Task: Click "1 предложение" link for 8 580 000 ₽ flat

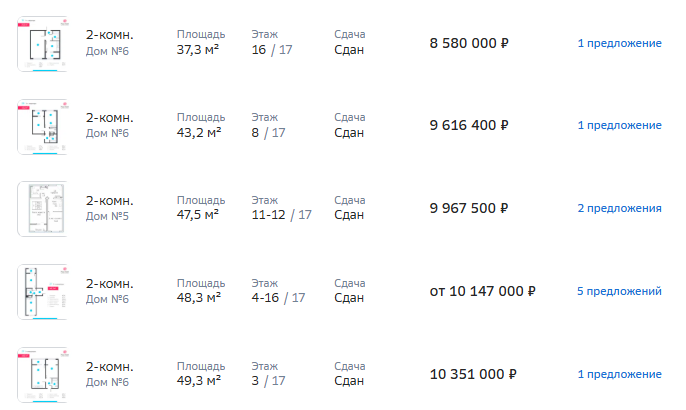Action: click(619, 43)
